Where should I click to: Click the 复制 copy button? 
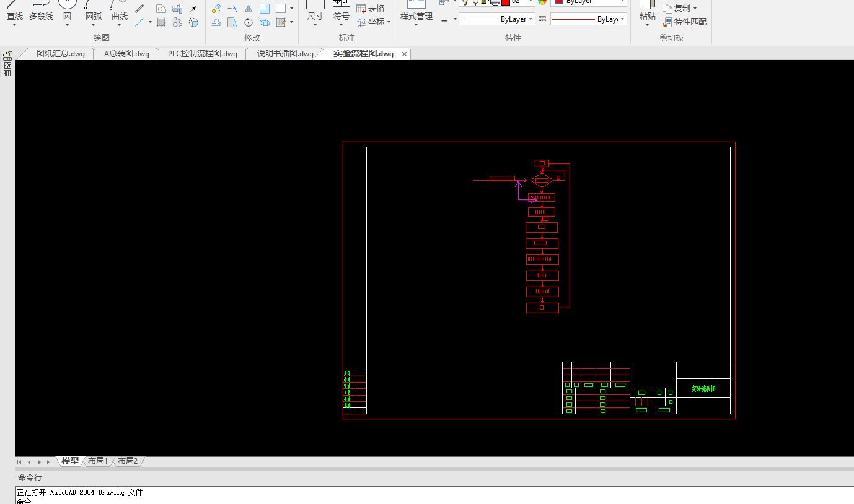click(676, 9)
